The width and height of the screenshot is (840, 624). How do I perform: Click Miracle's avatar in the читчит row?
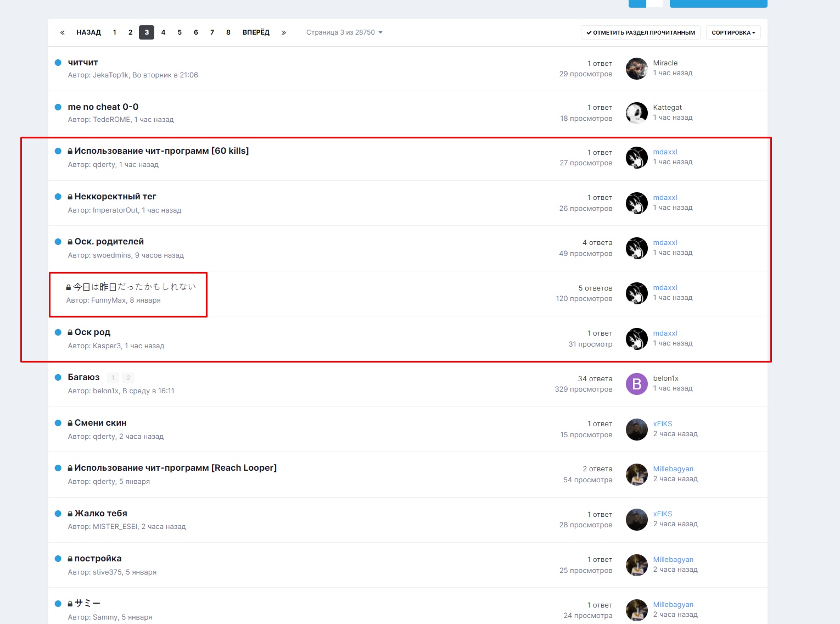[x=636, y=69]
